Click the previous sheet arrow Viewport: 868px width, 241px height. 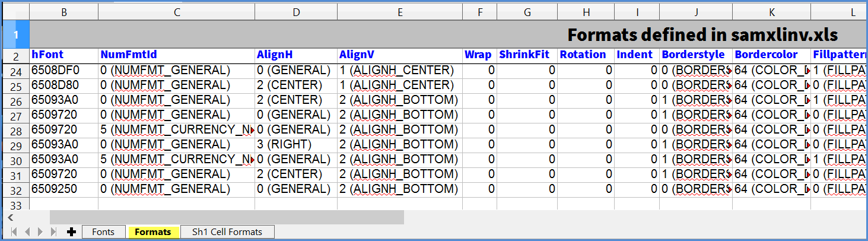[x=27, y=232]
